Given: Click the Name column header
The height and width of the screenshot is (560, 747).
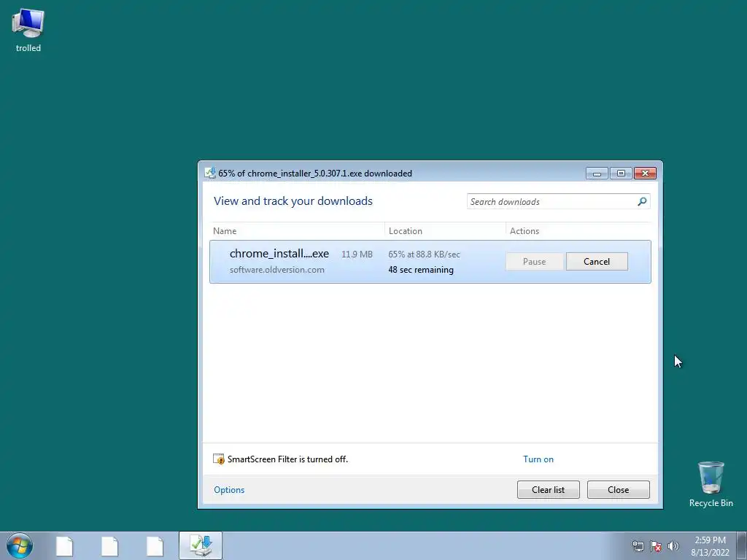Looking at the screenshot, I should (297, 231).
